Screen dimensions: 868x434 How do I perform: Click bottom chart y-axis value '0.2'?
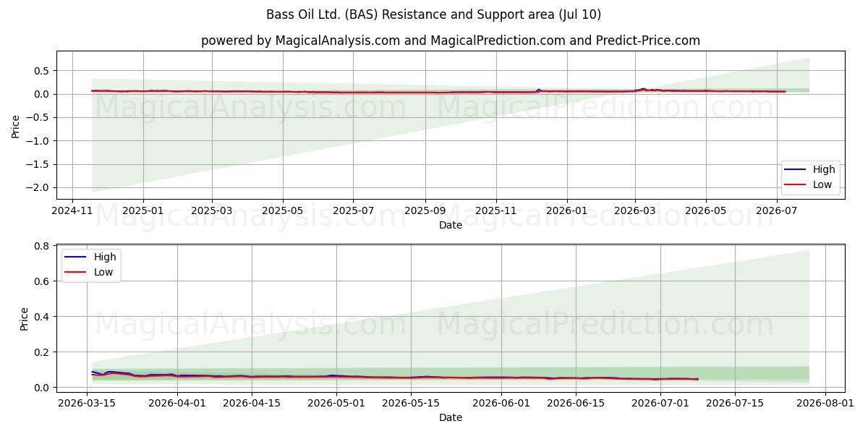click(42, 352)
